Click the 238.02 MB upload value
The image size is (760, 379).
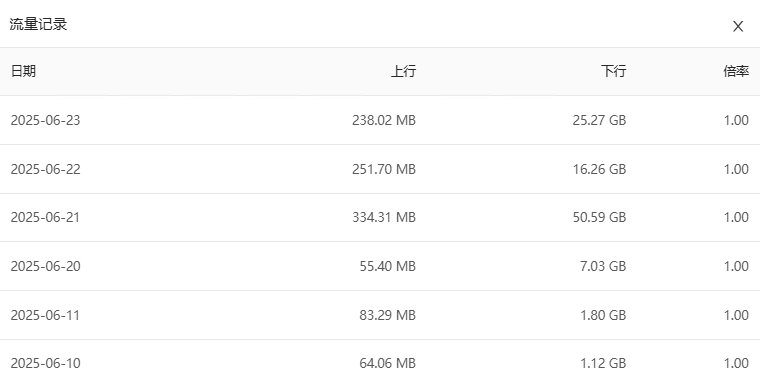384,120
